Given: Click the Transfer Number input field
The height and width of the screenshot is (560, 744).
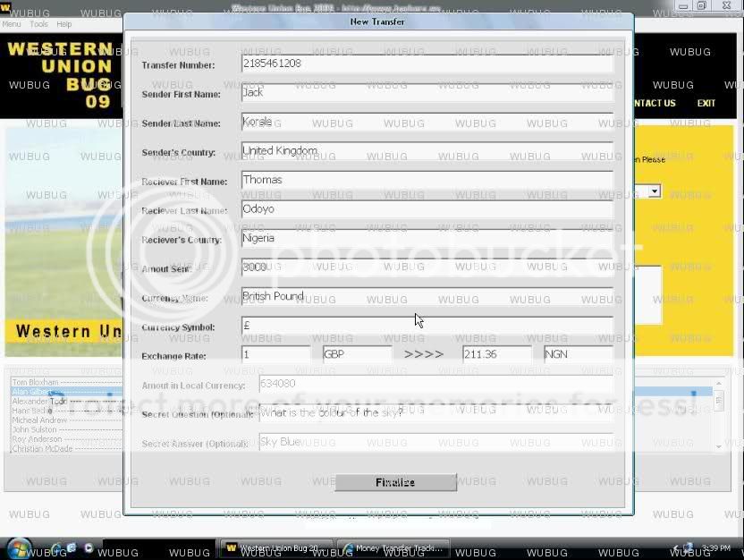Looking at the screenshot, I should click(427, 64).
